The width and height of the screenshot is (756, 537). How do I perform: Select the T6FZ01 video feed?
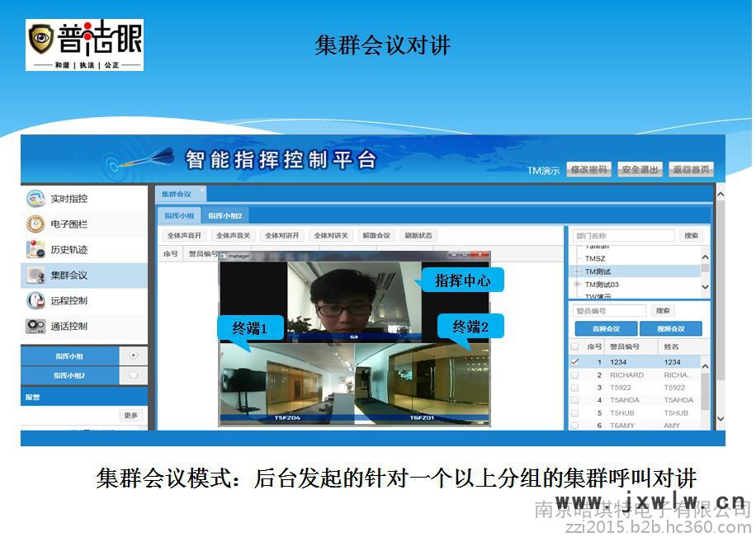(422, 384)
